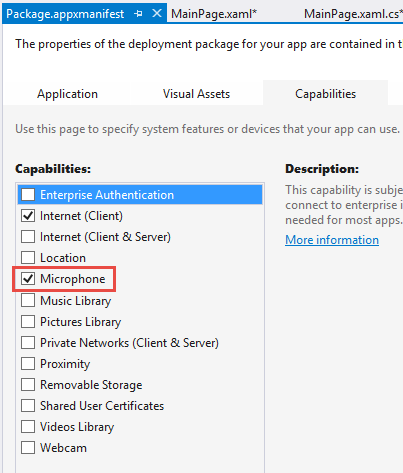Switch to MainPage.xaml document tab
Viewport: 403px width, 473px height.
coord(214,14)
